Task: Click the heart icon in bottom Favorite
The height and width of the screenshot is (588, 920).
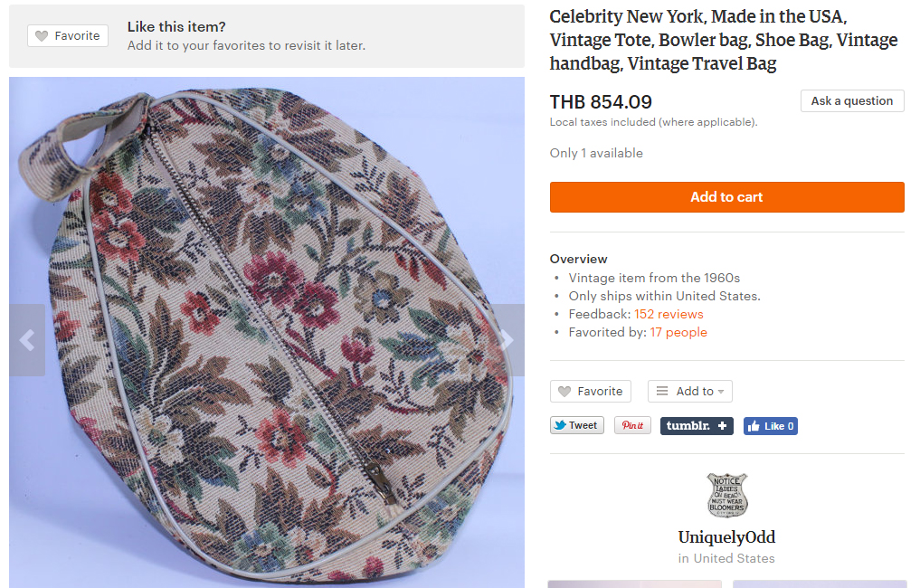Action: pos(564,392)
